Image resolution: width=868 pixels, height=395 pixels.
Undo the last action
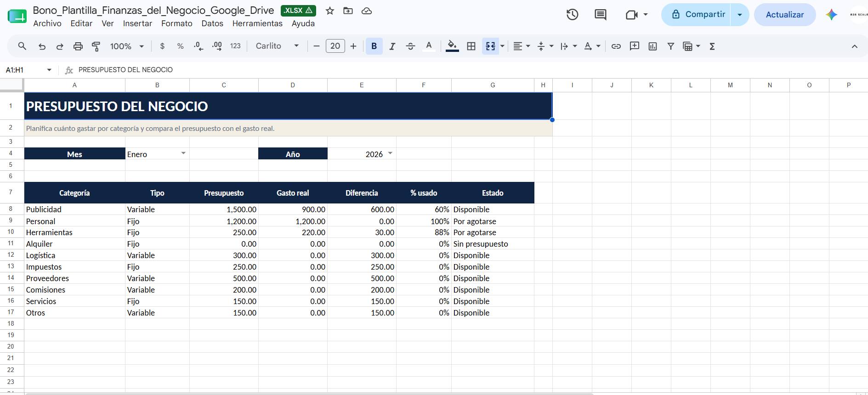42,46
